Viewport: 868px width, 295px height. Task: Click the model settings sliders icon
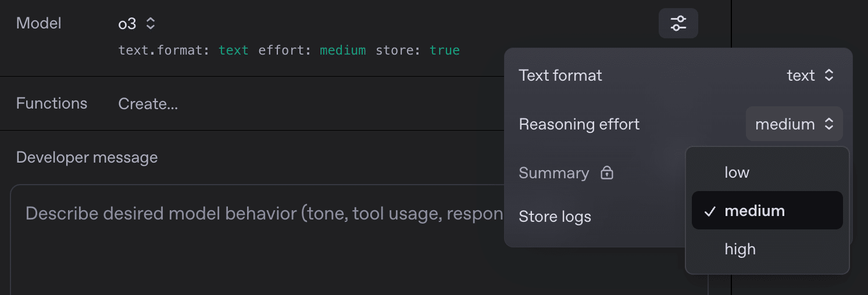pyautogui.click(x=678, y=24)
